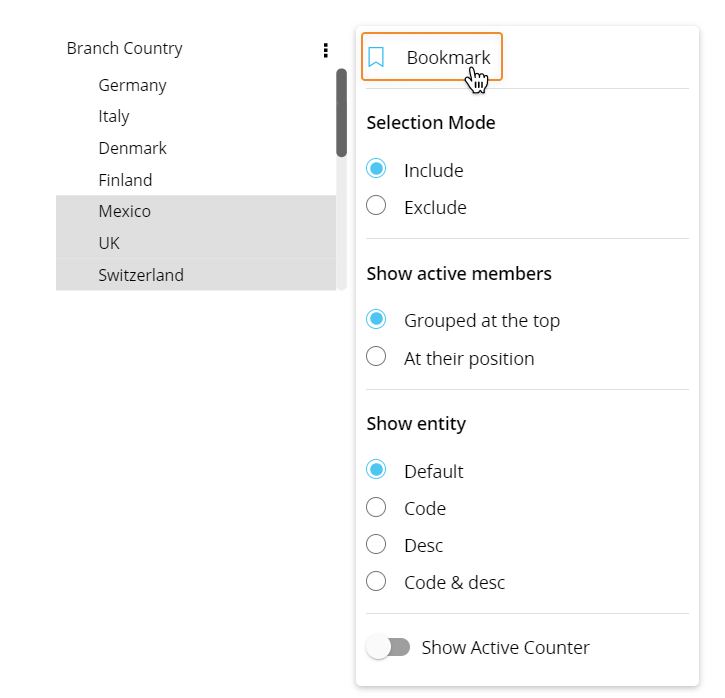
Task: Click the Bookmark menu entry
Action: [447, 58]
